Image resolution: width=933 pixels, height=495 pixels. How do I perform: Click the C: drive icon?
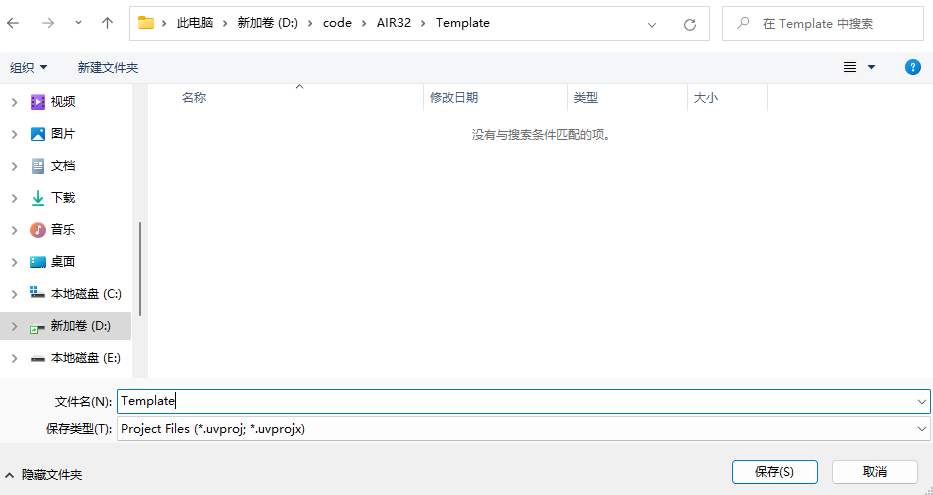[37, 293]
